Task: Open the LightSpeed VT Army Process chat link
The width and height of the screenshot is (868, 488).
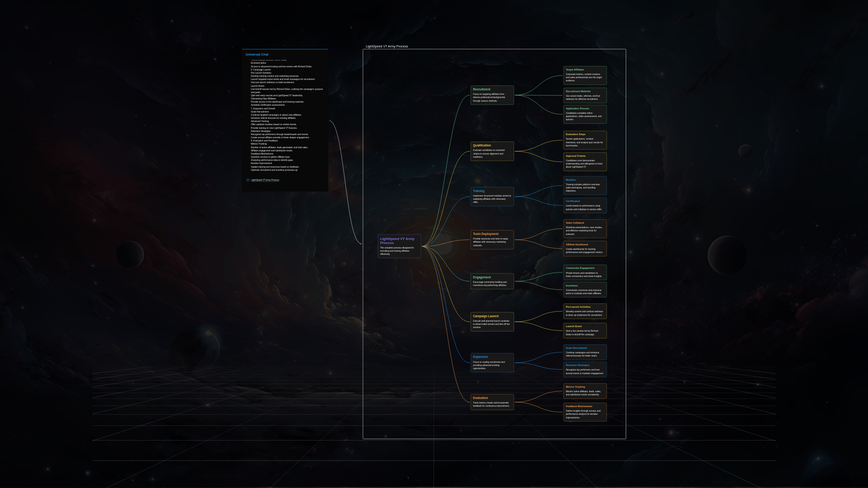Action: click(266, 180)
